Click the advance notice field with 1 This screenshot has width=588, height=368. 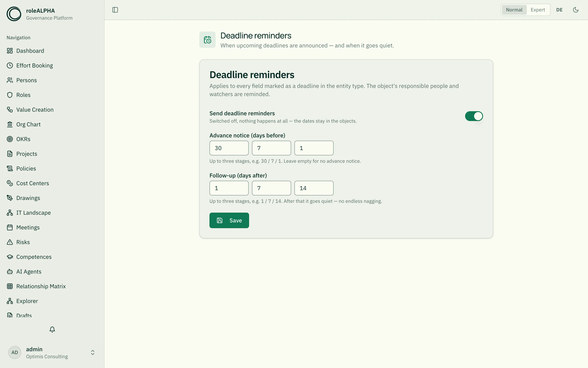(314, 148)
